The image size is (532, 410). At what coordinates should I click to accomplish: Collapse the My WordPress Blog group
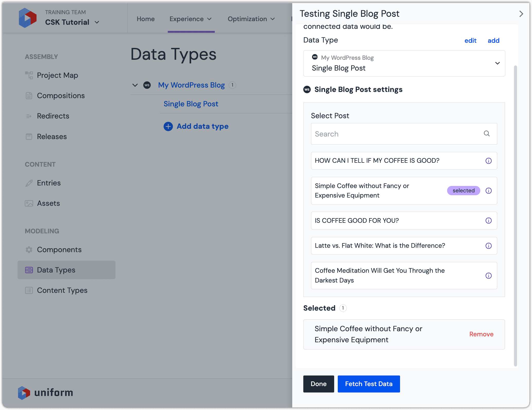[x=135, y=85]
